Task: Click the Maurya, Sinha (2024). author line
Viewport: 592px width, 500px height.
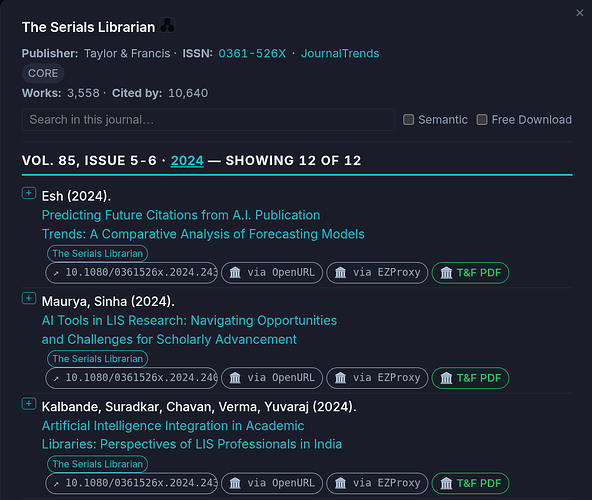Action: [108, 302]
